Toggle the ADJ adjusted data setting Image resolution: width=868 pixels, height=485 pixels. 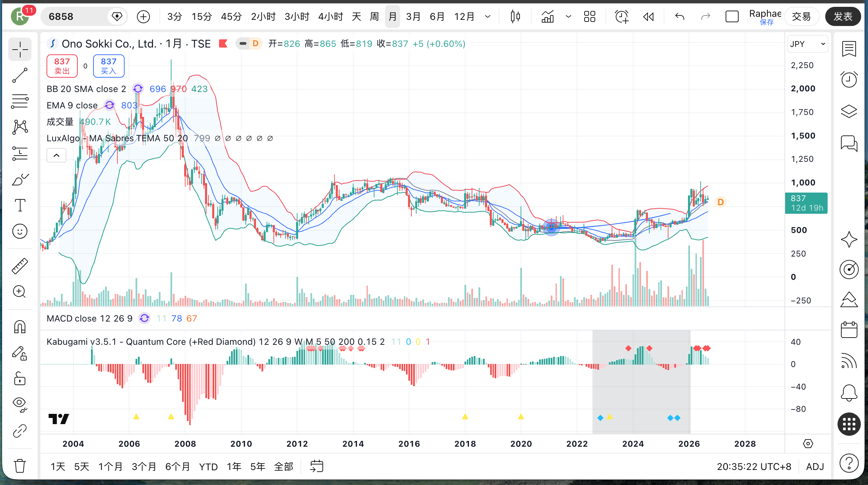tap(815, 467)
